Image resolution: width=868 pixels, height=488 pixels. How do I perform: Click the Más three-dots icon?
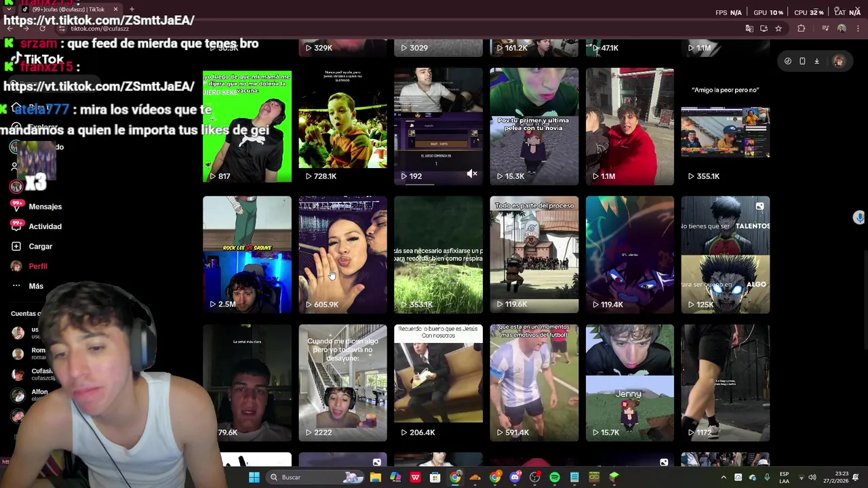click(16, 286)
